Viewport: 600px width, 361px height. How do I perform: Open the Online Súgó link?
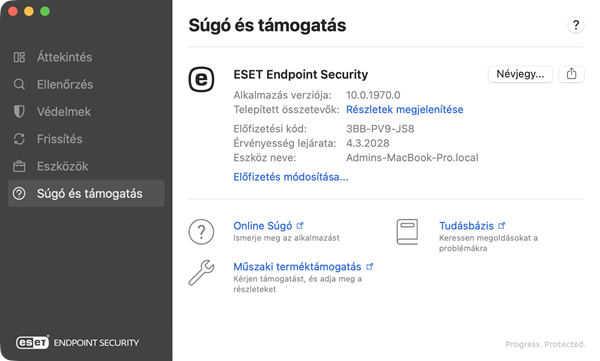pos(262,225)
